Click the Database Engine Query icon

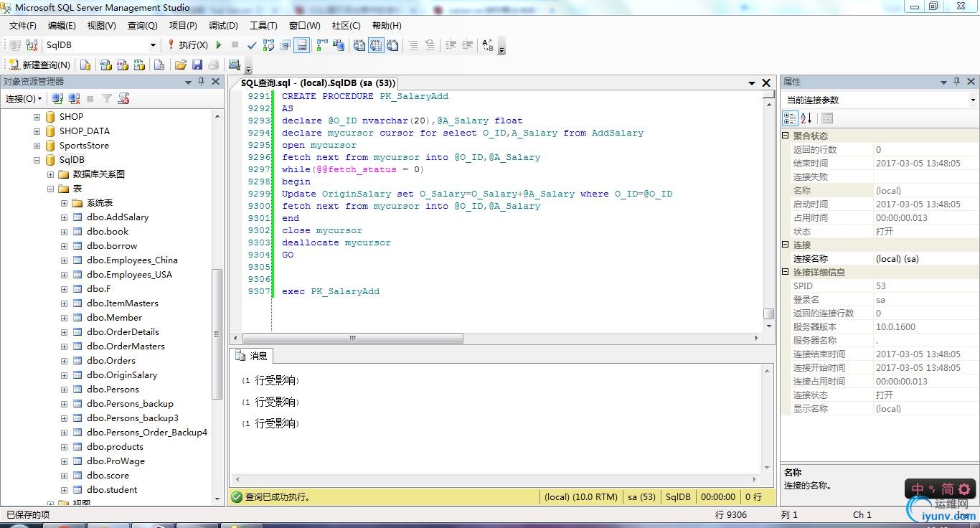point(85,65)
